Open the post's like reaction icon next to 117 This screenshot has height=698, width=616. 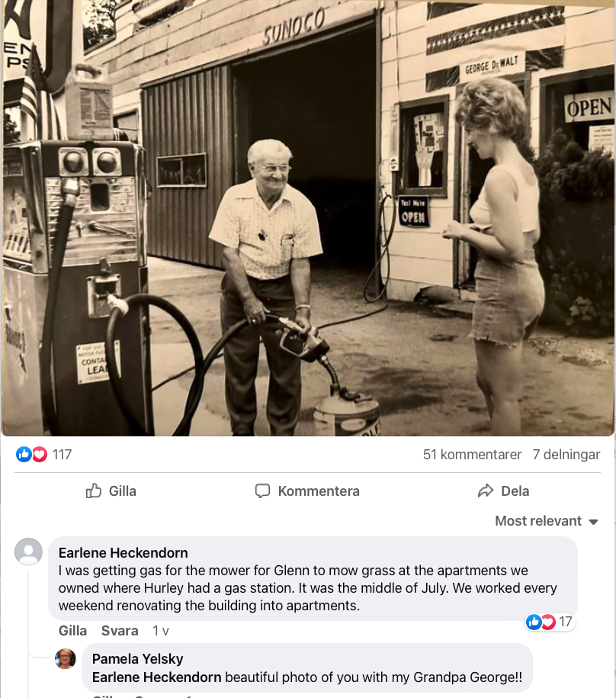[24, 454]
